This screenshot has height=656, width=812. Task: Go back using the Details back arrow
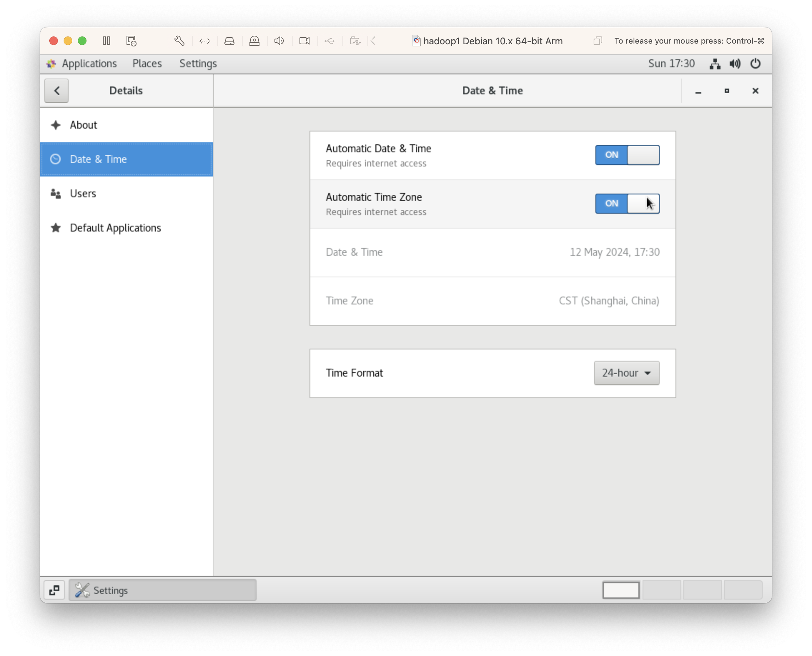(57, 91)
